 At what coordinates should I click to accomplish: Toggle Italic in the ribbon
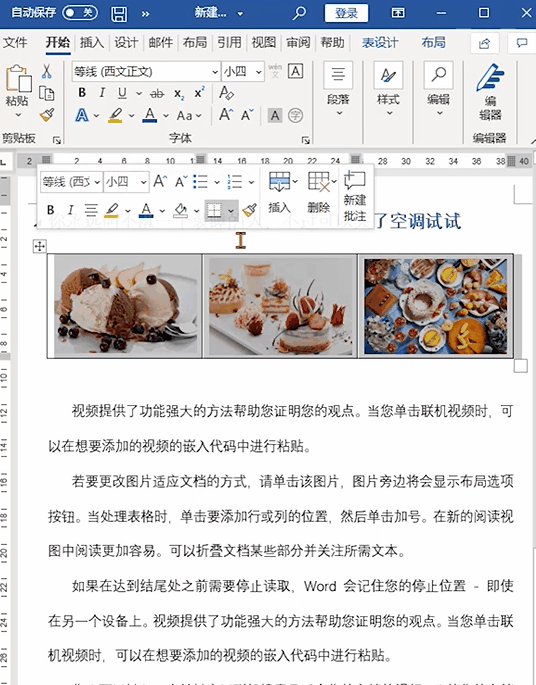(102, 93)
